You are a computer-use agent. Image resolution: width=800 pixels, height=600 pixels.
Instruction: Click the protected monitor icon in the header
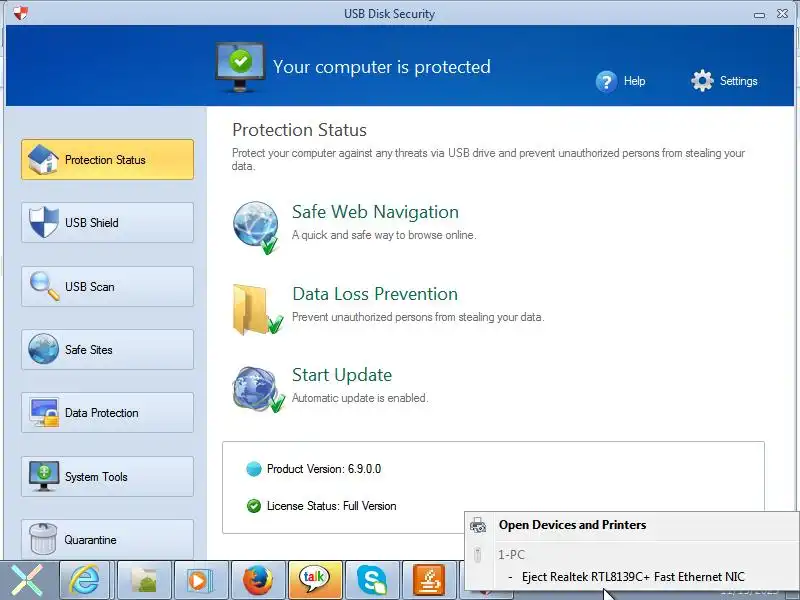click(x=240, y=67)
